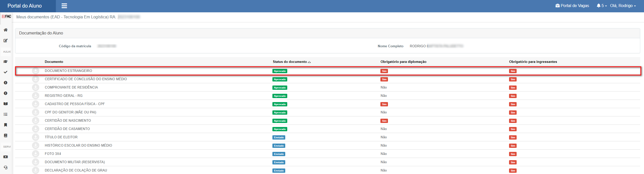The width and height of the screenshot is (644, 174).
Task: Open the money bill sidebar icon
Action: tap(6, 157)
